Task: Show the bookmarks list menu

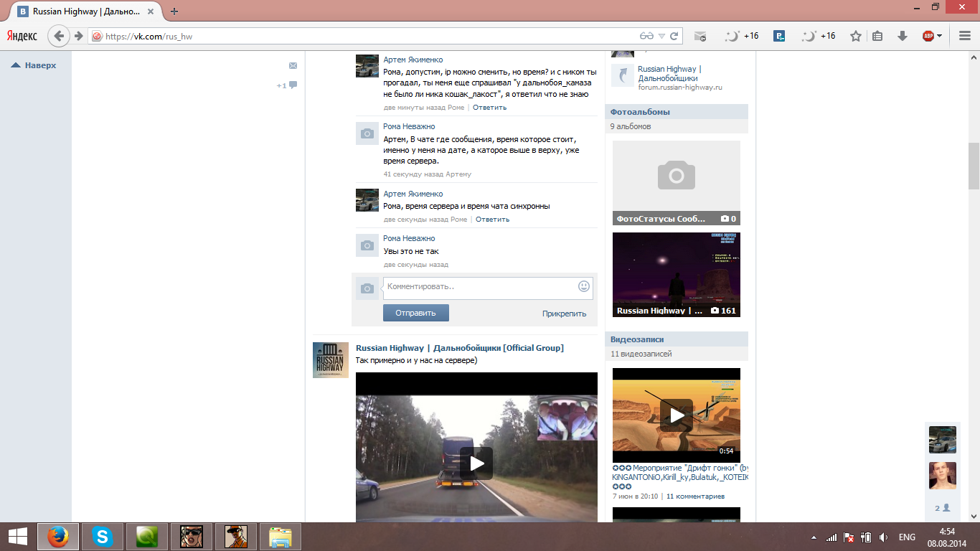Action: point(877,36)
